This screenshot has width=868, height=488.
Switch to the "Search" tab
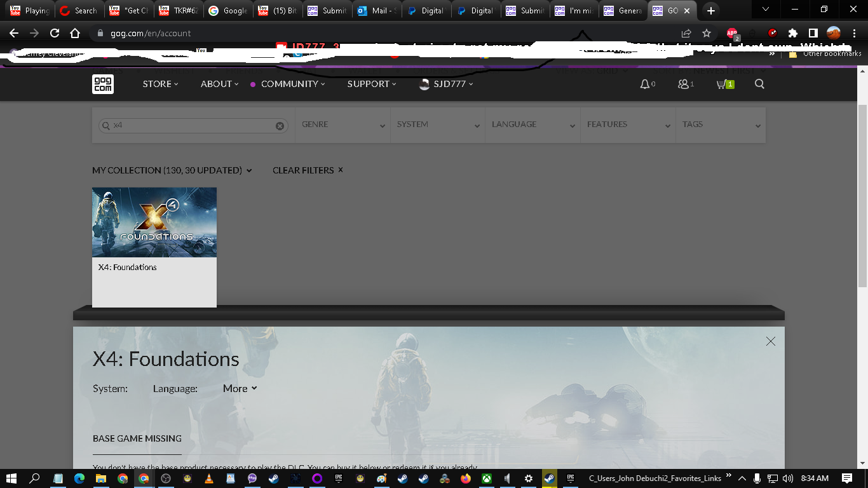[x=79, y=11]
